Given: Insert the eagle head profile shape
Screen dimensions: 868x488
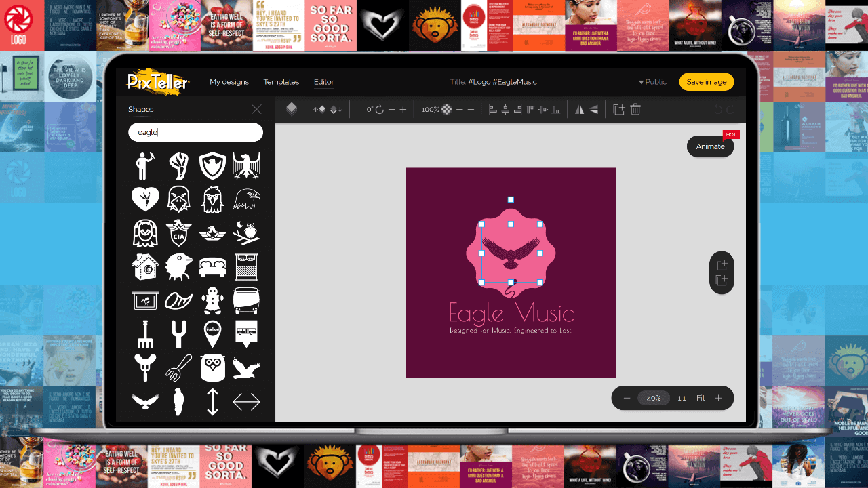Looking at the screenshot, I should point(246,199).
